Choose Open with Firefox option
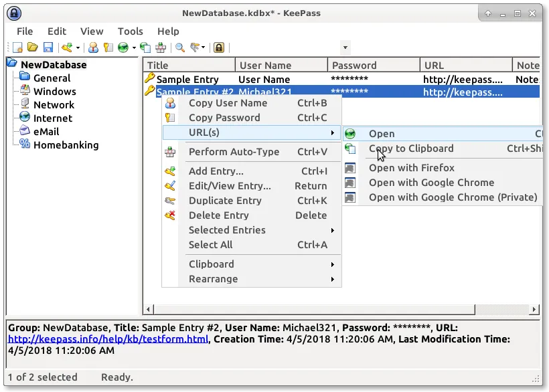Viewport: 549px width, 392px height. pos(411,168)
